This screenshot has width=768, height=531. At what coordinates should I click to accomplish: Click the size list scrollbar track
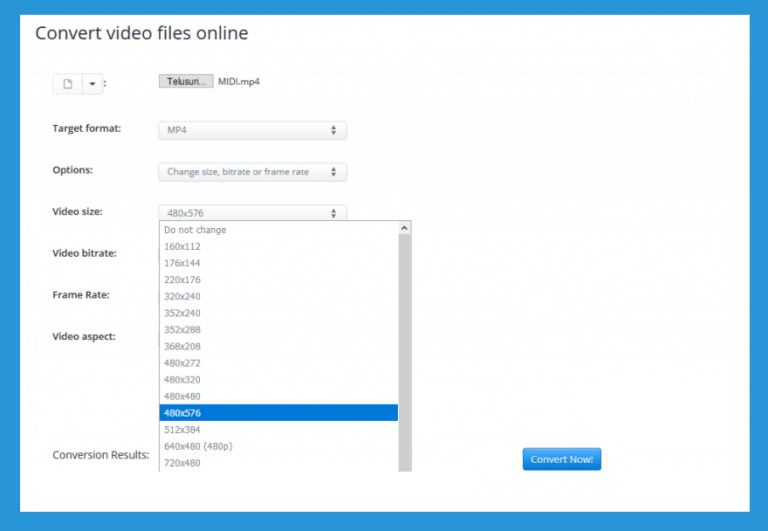[405, 353]
